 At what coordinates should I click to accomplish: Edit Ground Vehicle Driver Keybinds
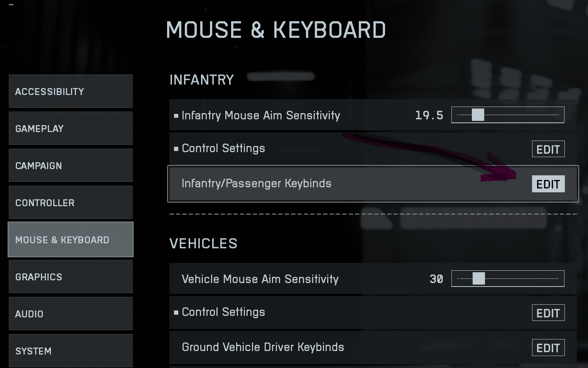point(548,348)
